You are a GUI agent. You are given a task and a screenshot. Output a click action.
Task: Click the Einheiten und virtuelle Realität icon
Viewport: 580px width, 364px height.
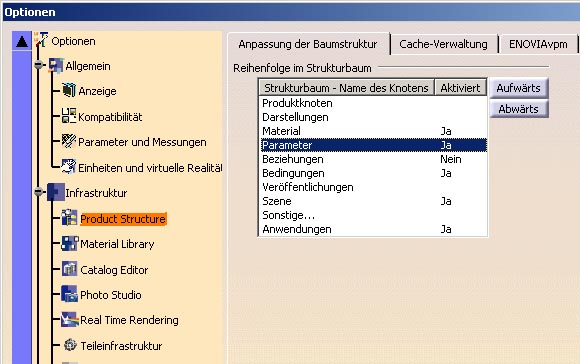pos(69,167)
